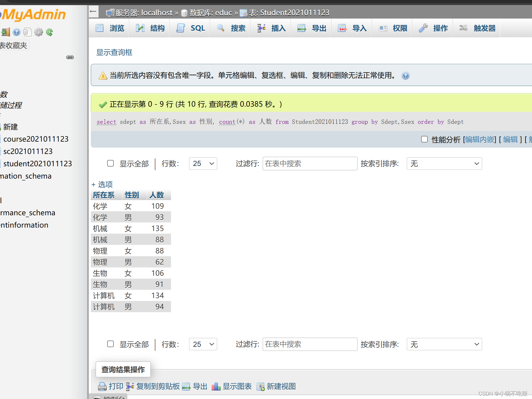Click the refresh navigation panel icon
The height and width of the screenshot is (399, 532).
point(49,32)
